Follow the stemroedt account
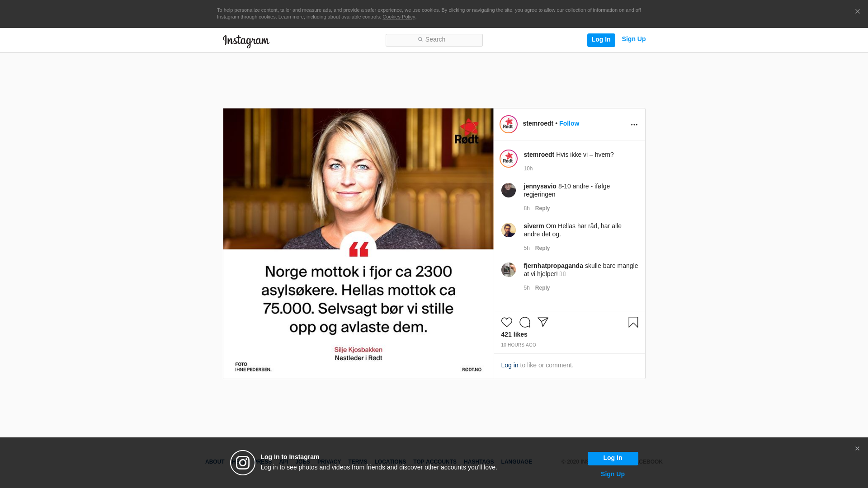 569,123
